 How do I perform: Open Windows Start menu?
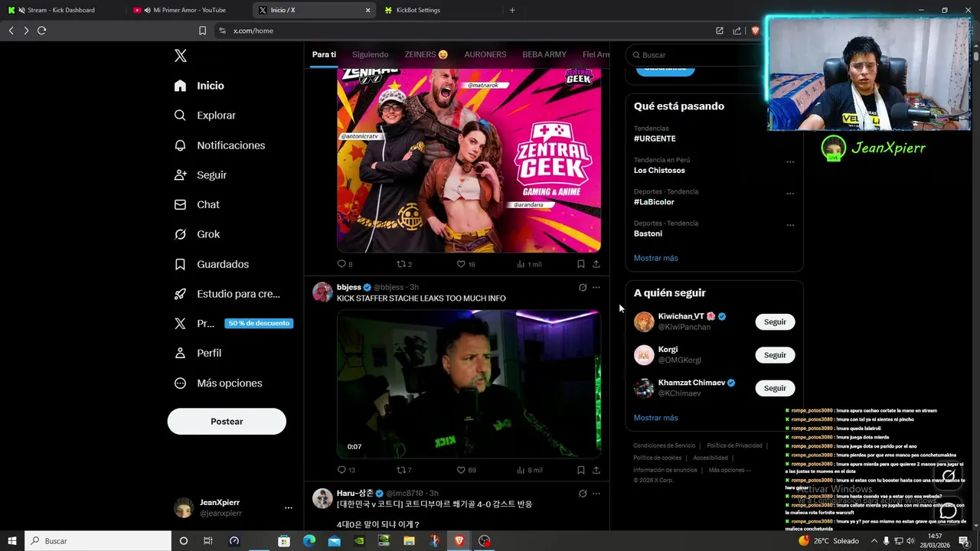(11, 541)
